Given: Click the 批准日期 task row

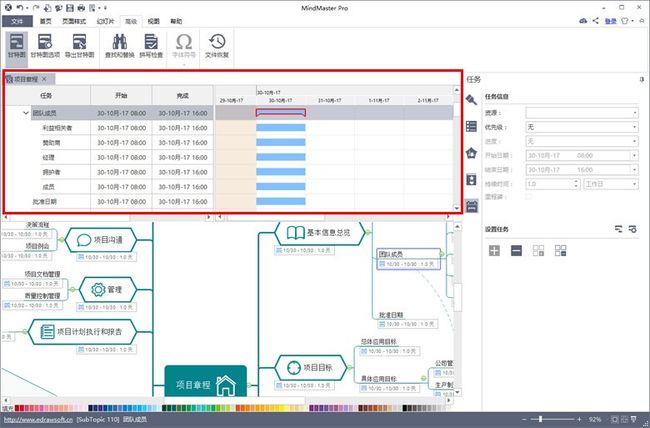Looking at the screenshot, I should pos(109,202).
